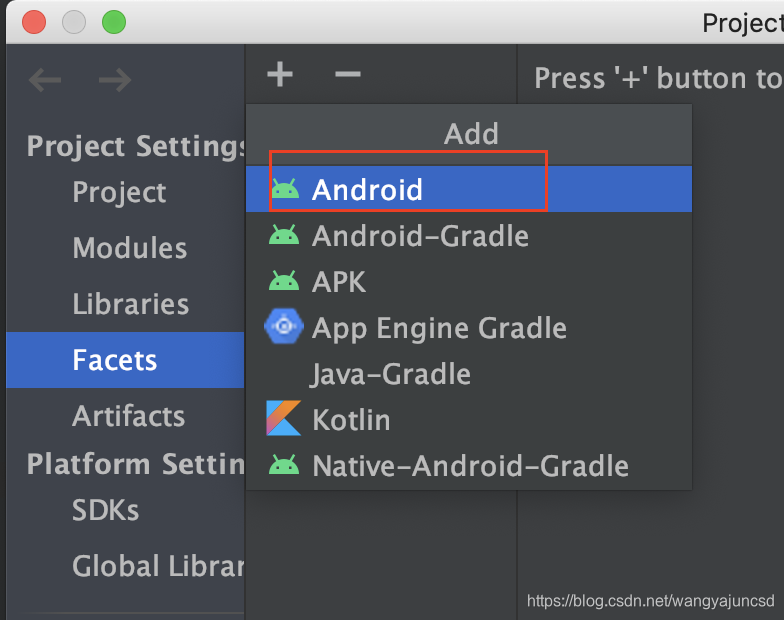Click the APK robot icon
784x620 pixels.
(284, 281)
